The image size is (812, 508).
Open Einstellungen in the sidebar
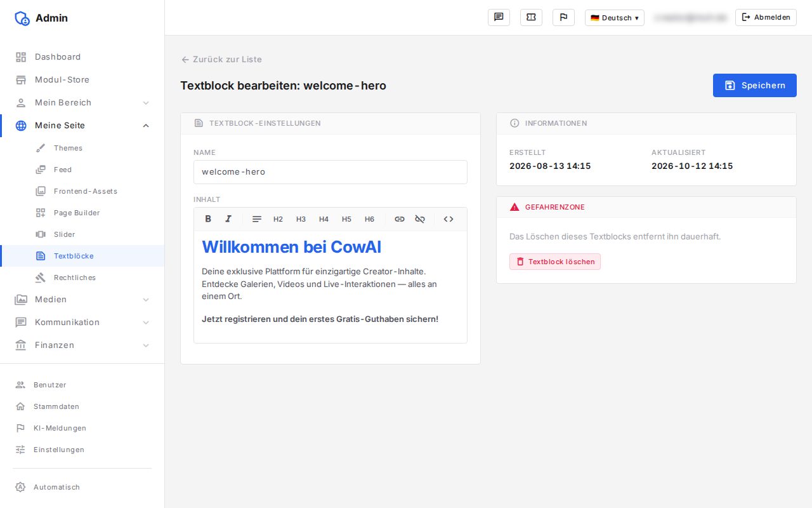tap(82, 450)
